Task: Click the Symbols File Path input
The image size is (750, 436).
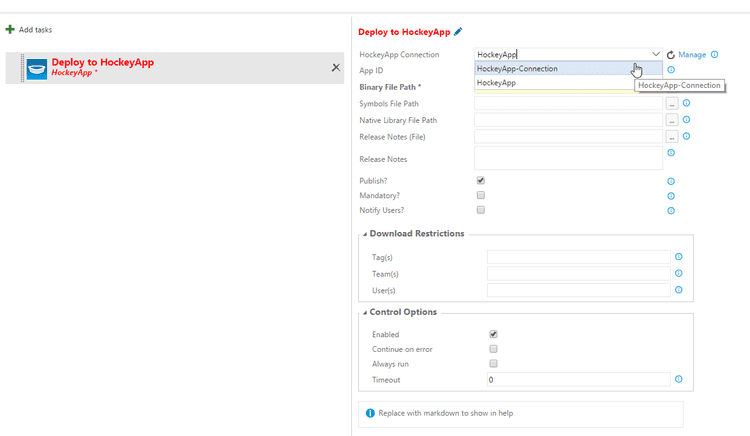Action: pos(568,103)
